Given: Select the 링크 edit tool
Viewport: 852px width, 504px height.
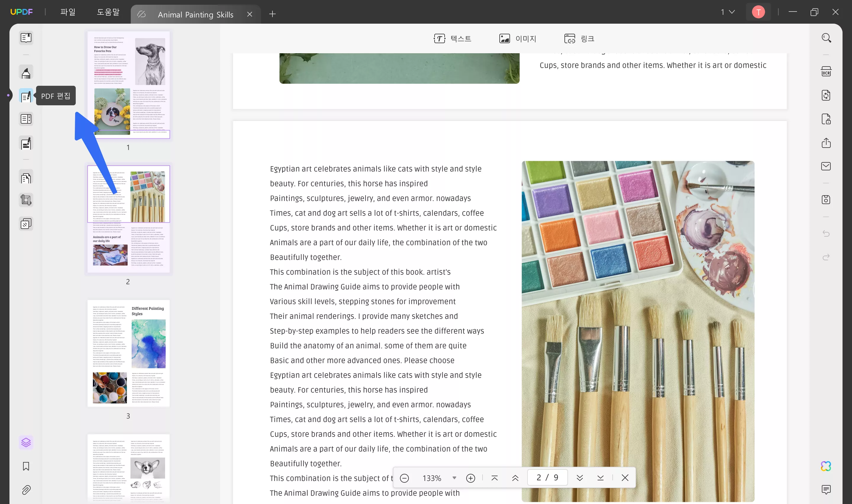Looking at the screenshot, I should tap(579, 38).
